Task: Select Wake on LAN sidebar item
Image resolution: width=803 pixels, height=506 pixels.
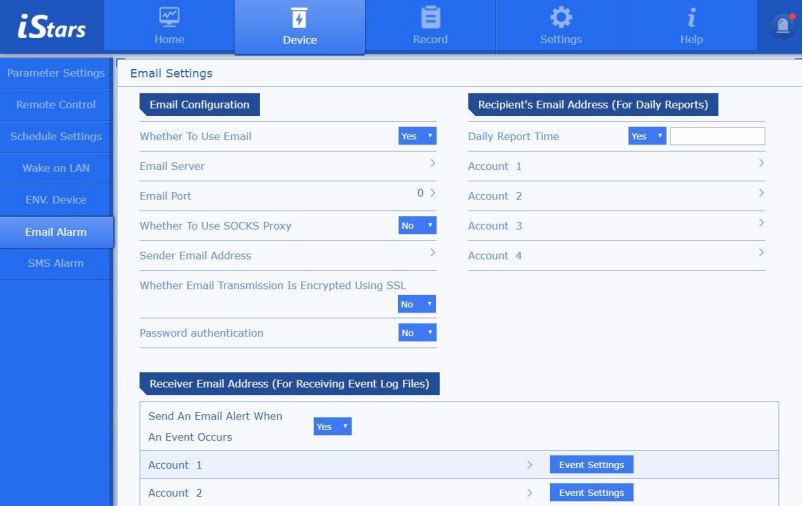Action: tap(56, 168)
